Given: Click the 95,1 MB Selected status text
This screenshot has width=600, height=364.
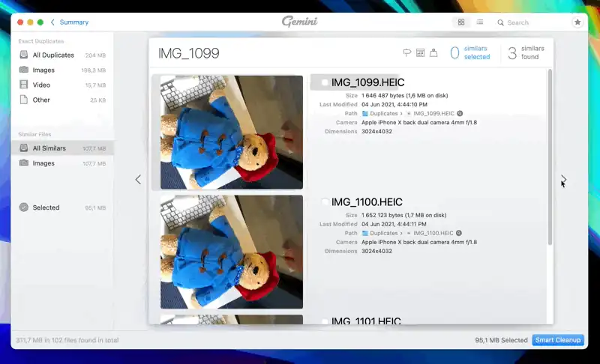Looking at the screenshot, I should (501, 340).
